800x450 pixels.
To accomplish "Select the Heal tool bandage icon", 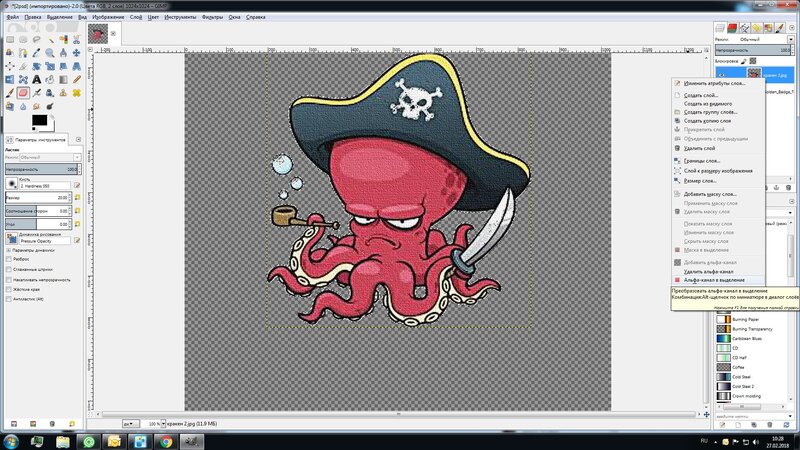I will click(x=77, y=92).
